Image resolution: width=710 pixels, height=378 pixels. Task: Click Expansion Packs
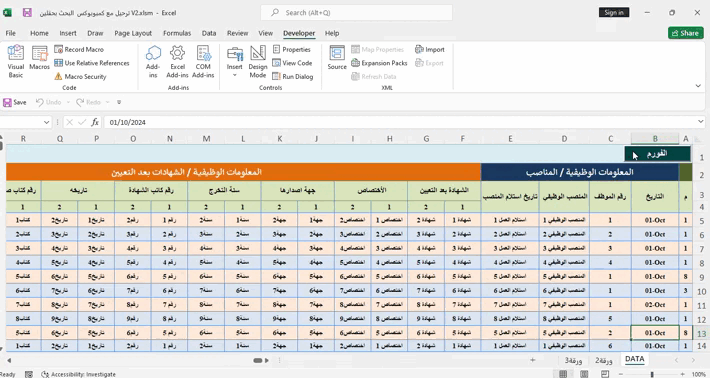tap(379, 63)
